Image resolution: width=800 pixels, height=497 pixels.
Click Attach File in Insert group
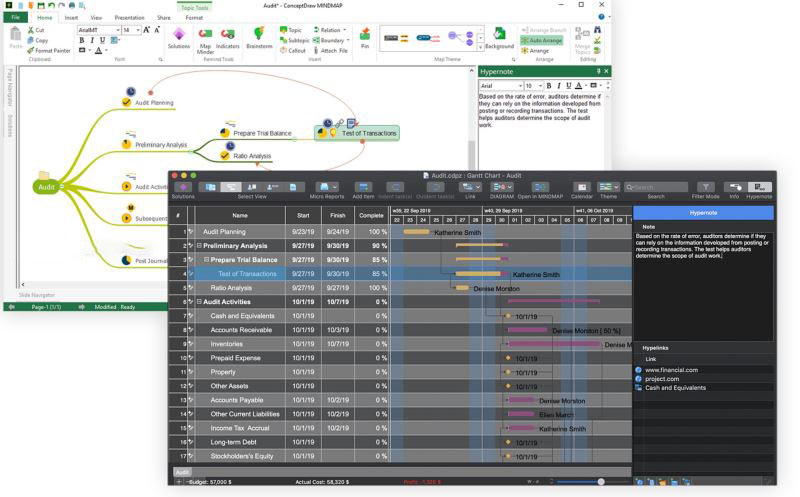pyautogui.click(x=331, y=51)
